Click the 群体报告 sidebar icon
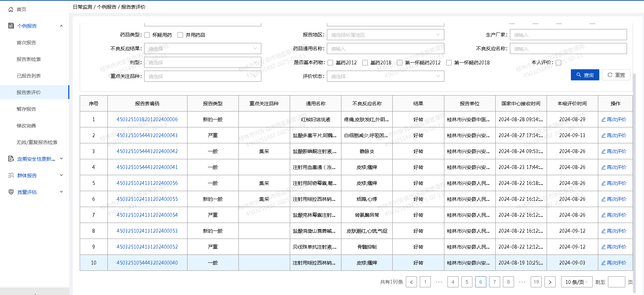 tap(11, 175)
